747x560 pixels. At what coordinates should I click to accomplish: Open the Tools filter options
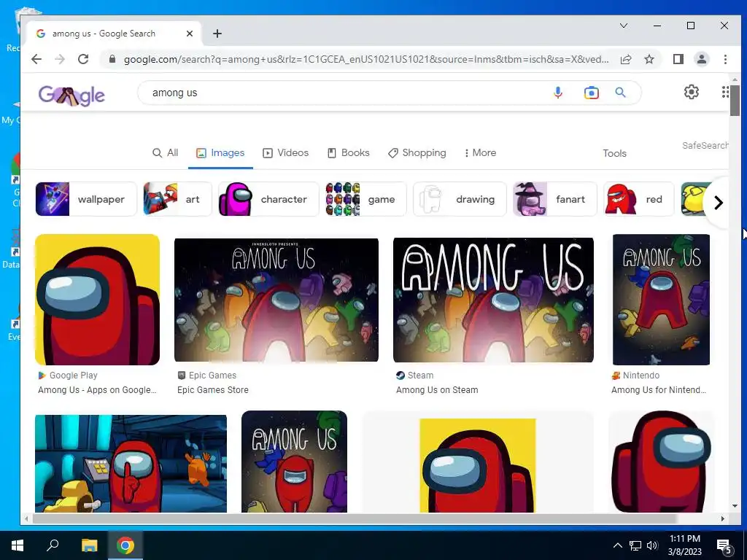614,153
